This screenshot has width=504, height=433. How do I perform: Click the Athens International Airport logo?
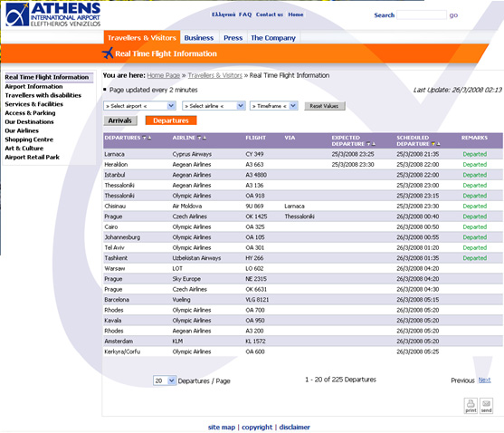(x=53, y=14)
